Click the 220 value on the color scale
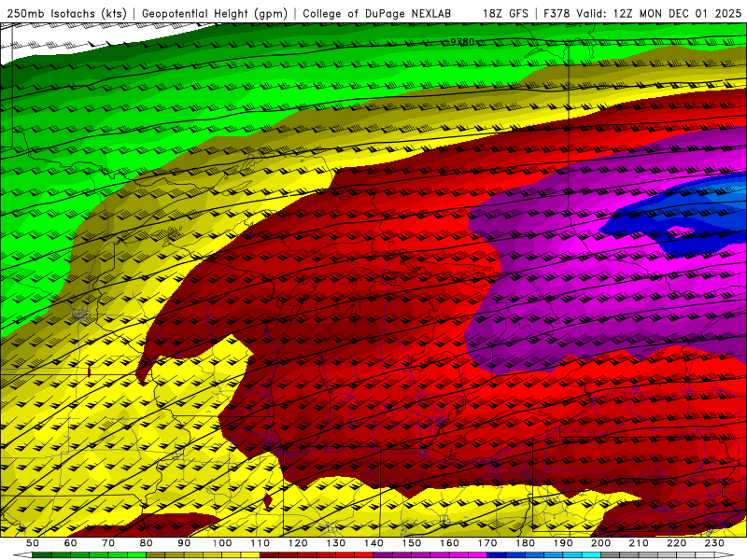The height and width of the screenshot is (560, 747). (677, 543)
